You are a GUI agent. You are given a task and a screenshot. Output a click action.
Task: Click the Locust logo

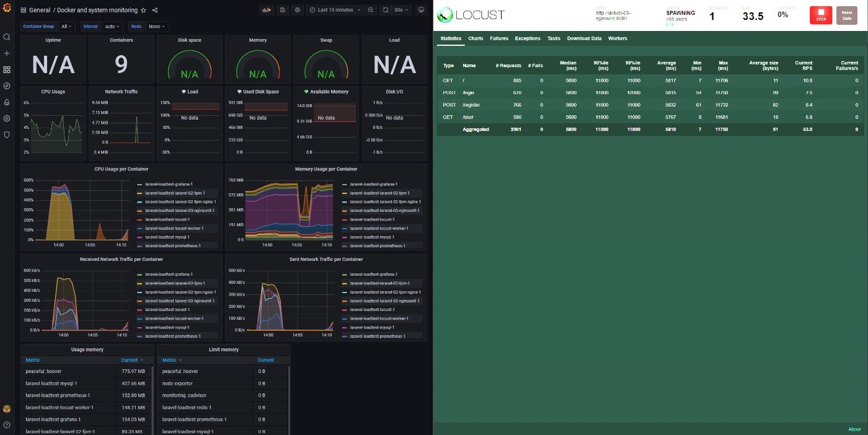471,15
